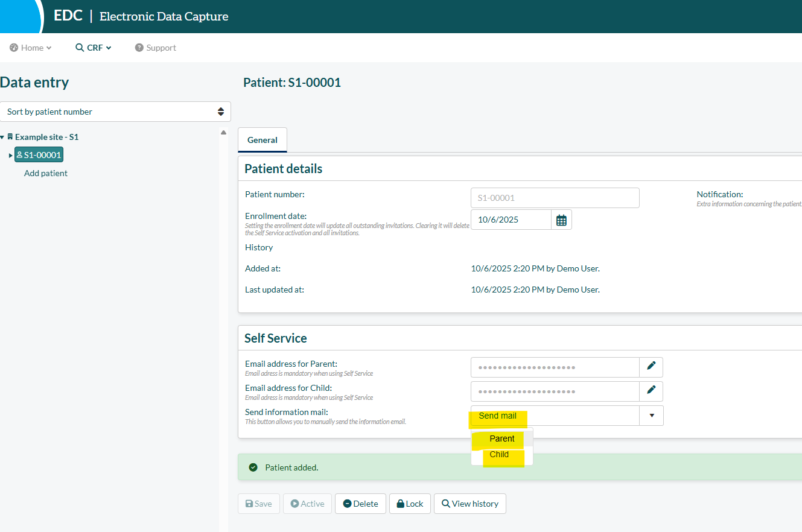Click the Add patient link
Viewport: 802px width, 532px height.
[x=46, y=173]
